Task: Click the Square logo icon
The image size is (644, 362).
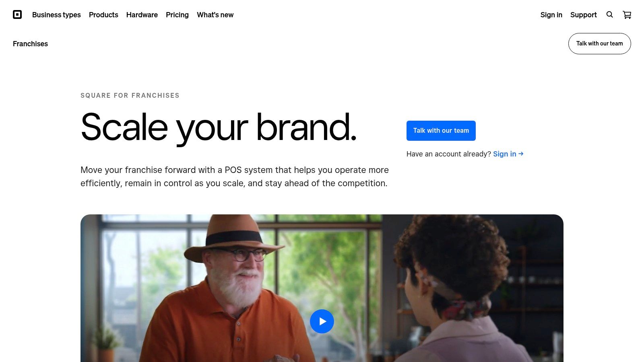Action: (17, 15)
